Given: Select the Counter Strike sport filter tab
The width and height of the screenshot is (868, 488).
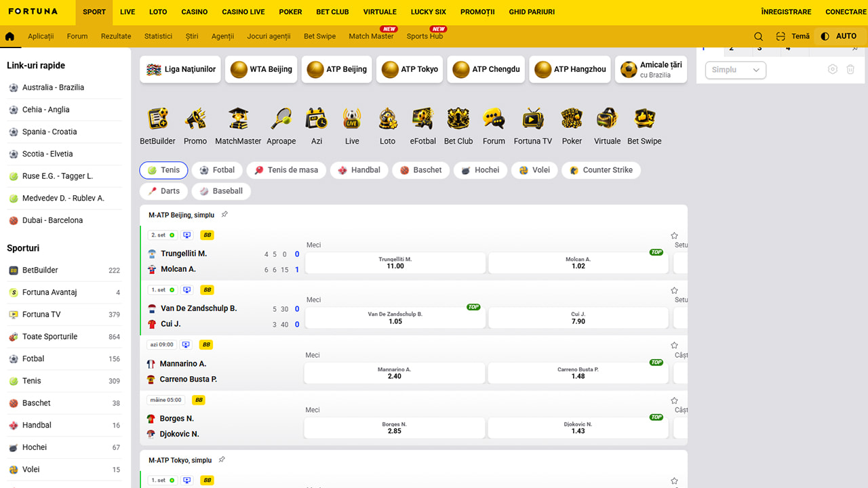Looking at the screenshot, I should pos(601,170).
